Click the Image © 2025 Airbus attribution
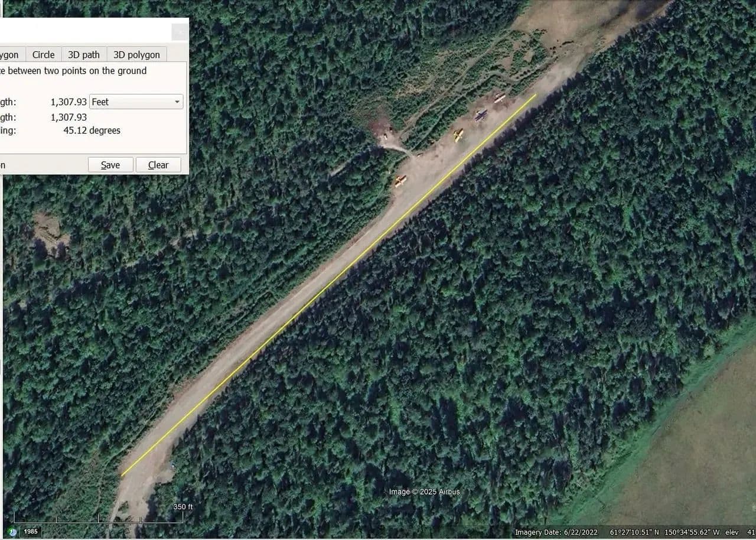The width and height of the screenshot is (756, 540). [424, 492]
